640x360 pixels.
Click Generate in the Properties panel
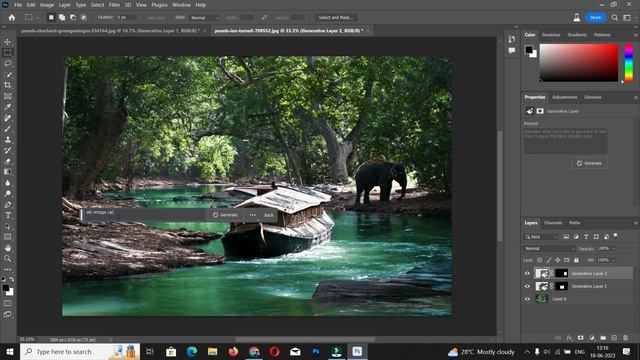pos(589,163)
